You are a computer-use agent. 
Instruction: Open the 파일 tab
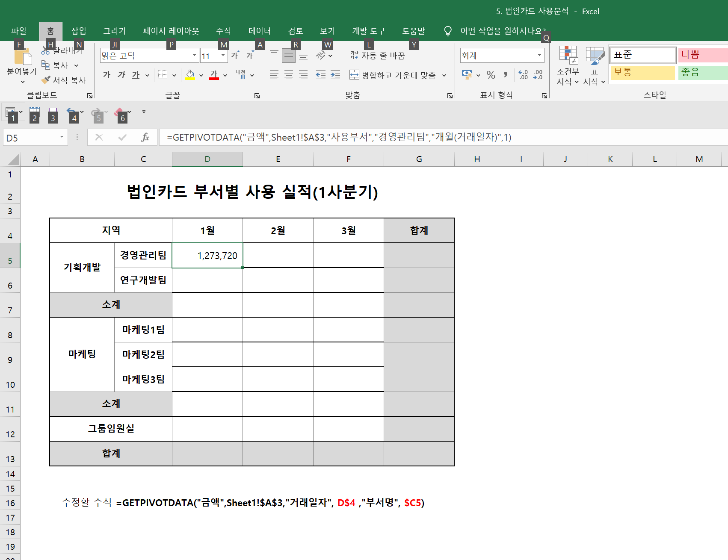[x=19, y=31]
